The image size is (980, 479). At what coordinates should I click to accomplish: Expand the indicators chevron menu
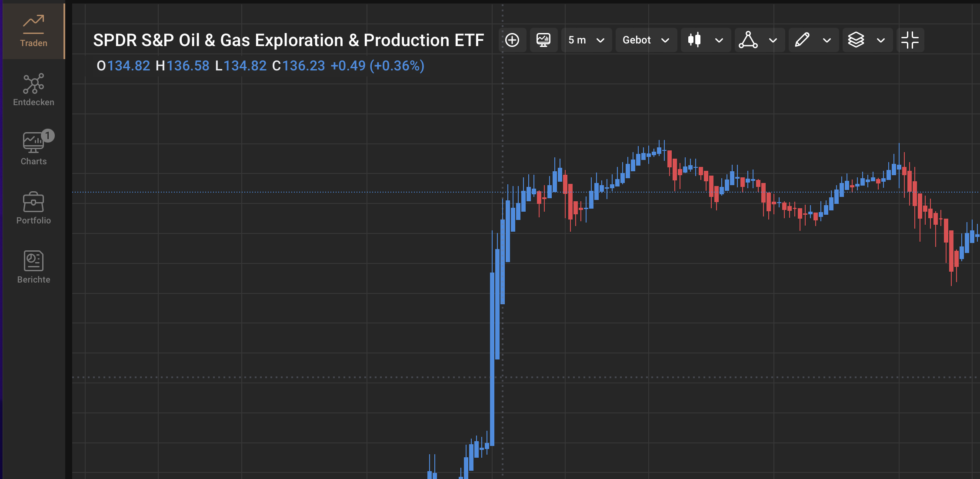(773, 40)
